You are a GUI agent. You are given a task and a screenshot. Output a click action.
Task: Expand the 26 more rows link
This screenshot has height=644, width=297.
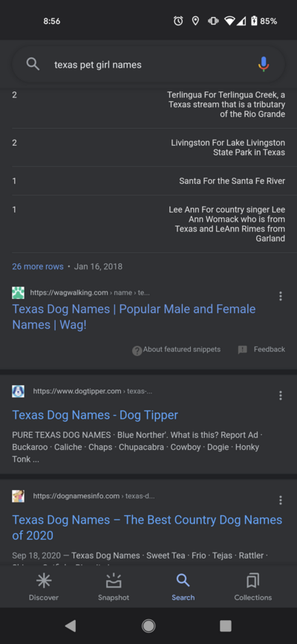pos(38,266)
